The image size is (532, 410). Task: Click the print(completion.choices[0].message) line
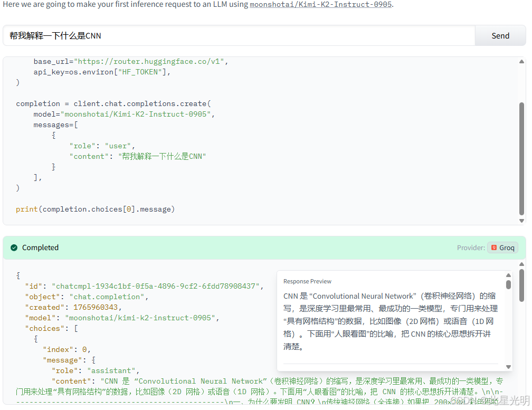[x=95, y=209]
